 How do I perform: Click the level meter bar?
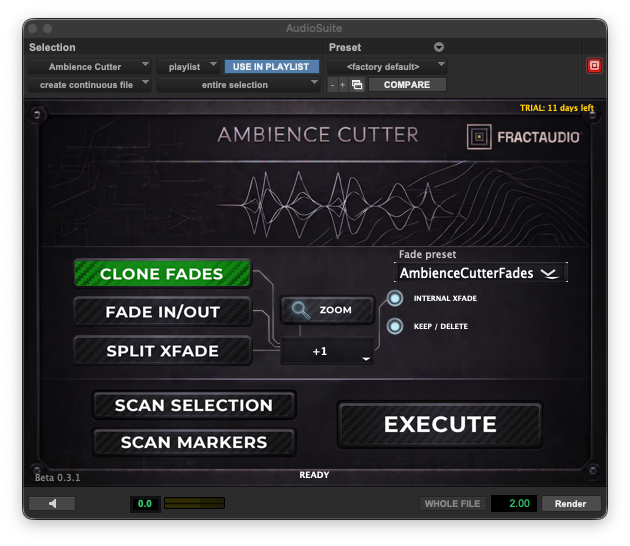(x=194, y=503)
